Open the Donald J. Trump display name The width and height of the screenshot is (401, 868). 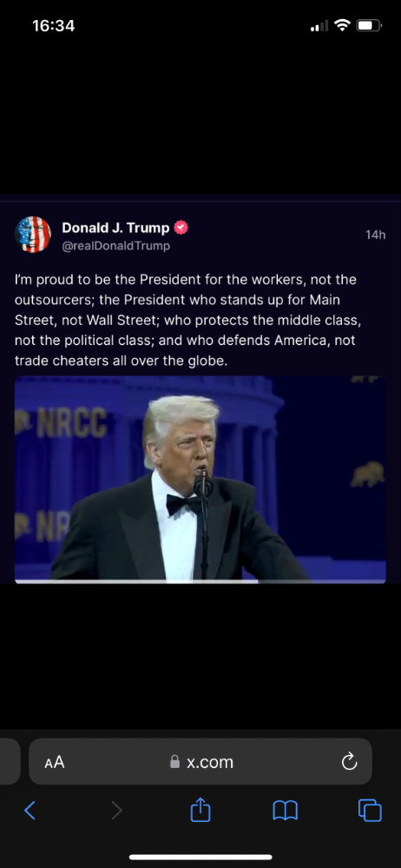(115, 228)
